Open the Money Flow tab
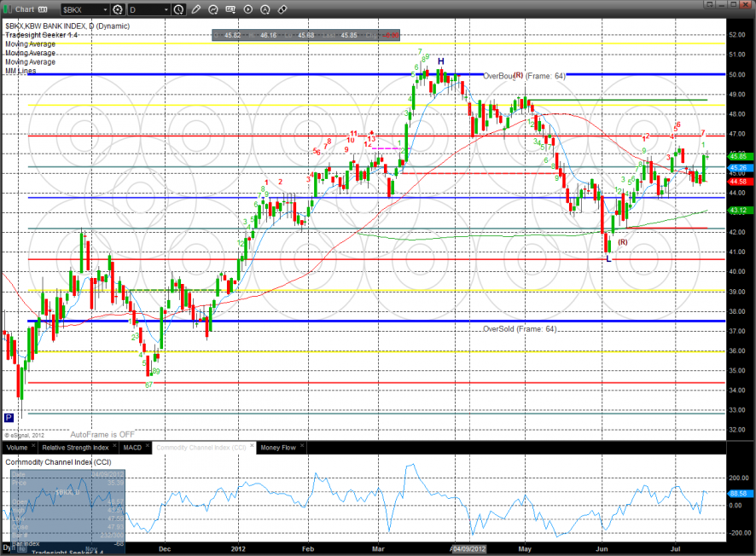756x556 pixels. pyautogui.click(x=277, y=447)
